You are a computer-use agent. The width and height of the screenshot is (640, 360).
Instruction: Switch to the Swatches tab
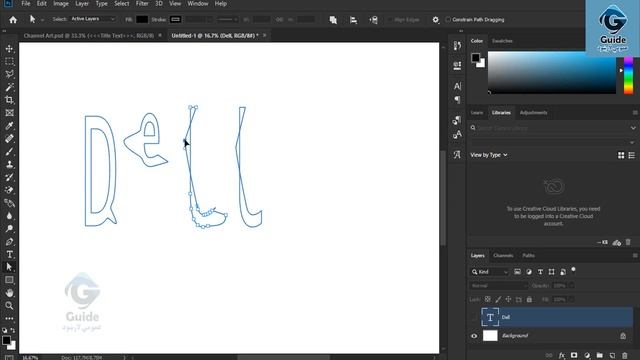[x=502, y=41]
